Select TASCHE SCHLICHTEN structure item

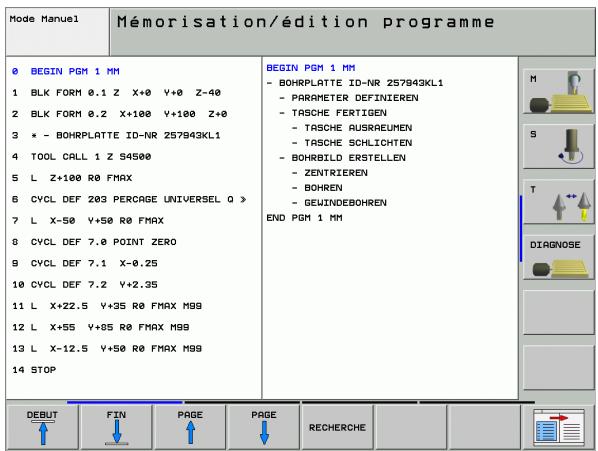[358, 143]
